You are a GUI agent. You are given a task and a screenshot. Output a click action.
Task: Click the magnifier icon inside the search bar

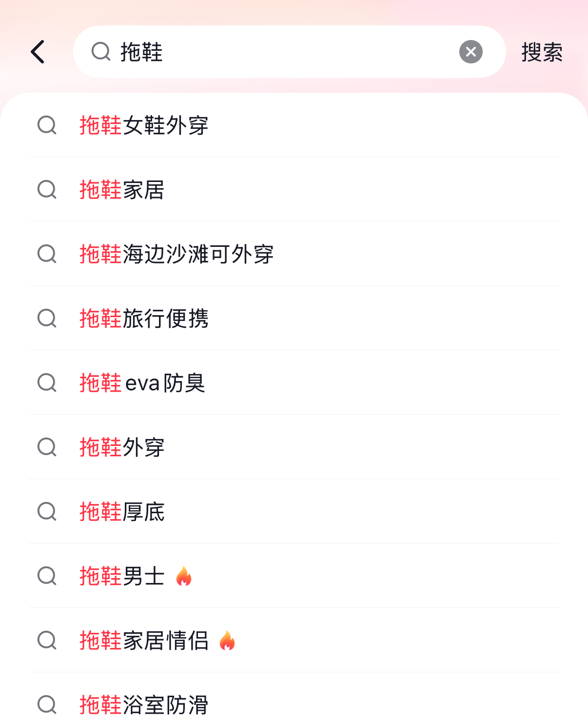click(x=101, y=51)
